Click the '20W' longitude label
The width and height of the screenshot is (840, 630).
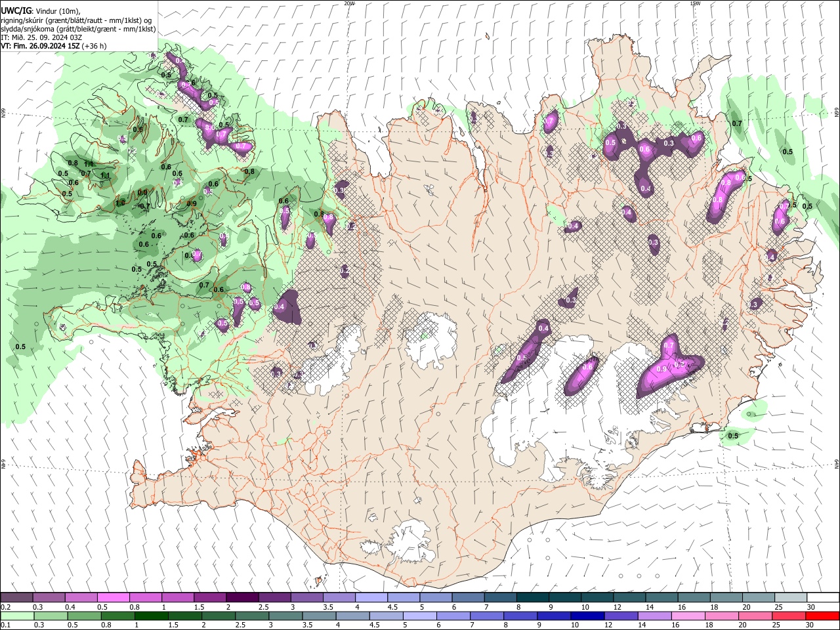349,3
